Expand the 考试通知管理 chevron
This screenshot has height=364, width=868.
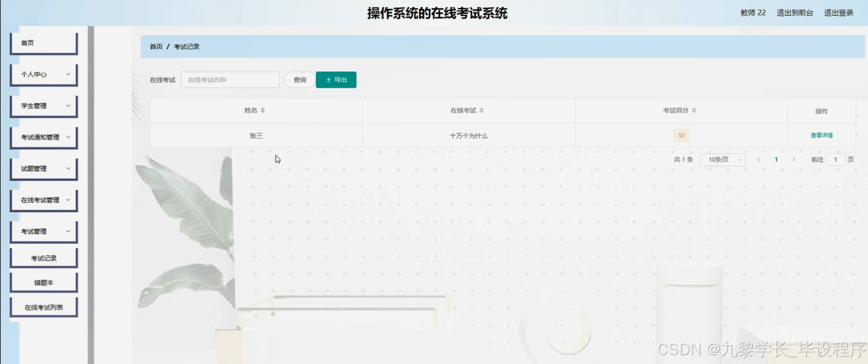click(69, 137)
